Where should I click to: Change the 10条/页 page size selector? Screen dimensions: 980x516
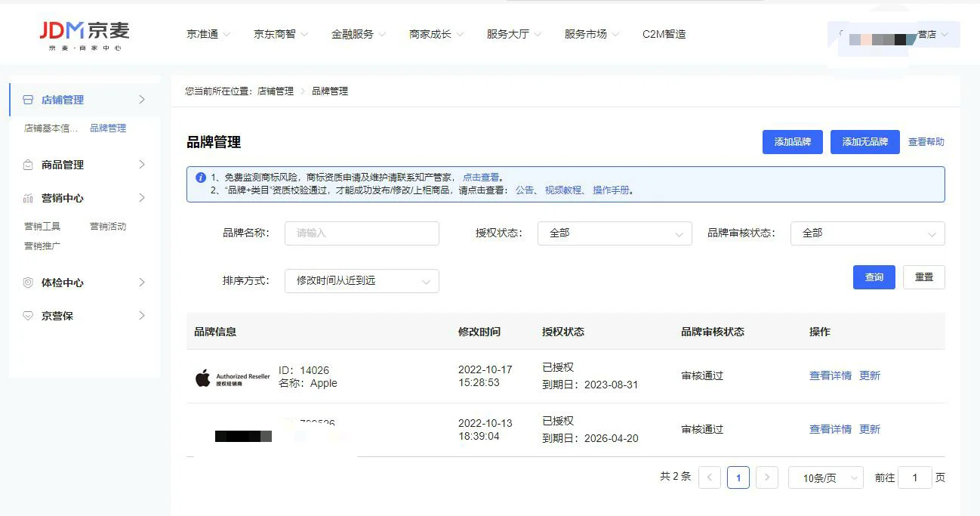[825, 477]
